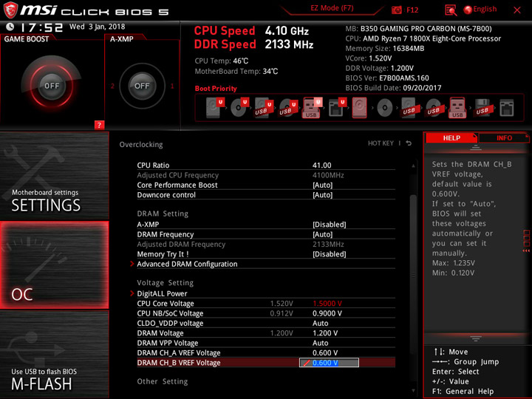Viewport: 532px width, 399px height.
Task: Click the help panel bottom collapse handle
Action: pos(476,338)
